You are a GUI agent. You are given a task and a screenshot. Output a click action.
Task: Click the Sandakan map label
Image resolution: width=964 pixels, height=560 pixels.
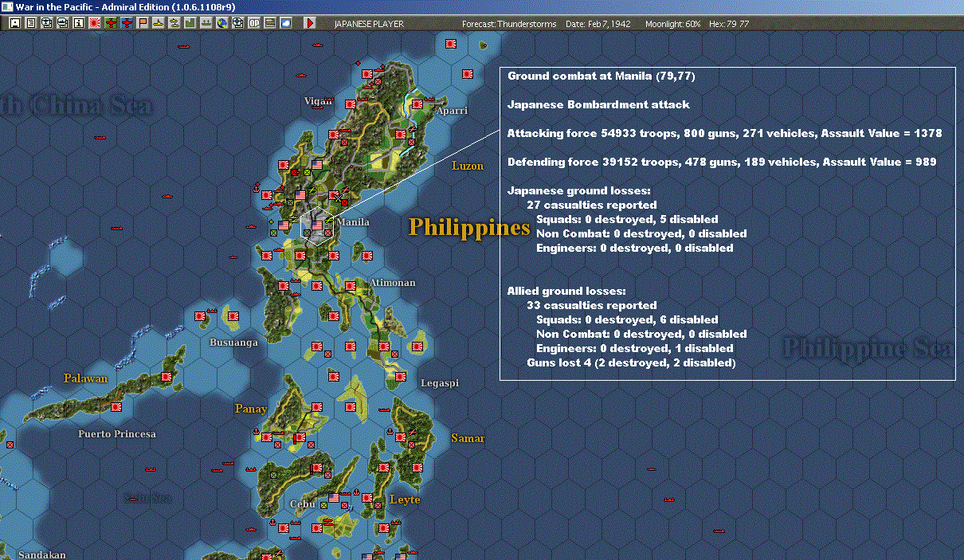41,554
